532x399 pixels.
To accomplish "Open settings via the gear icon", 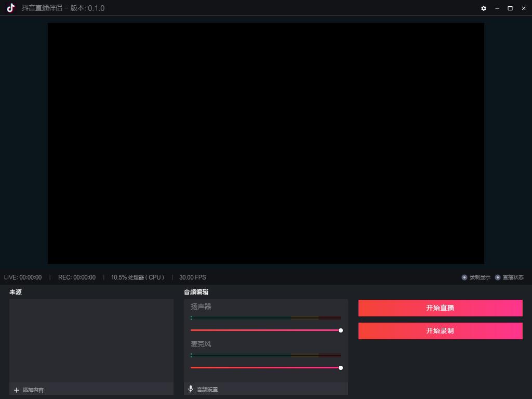I will 484,8.
